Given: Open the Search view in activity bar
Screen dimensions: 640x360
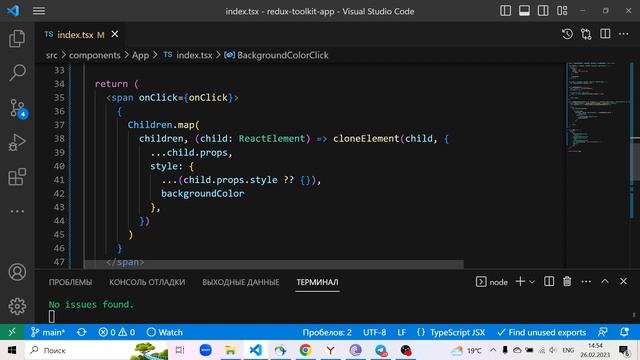Looking at the screenshot, I should pos(17,73).
